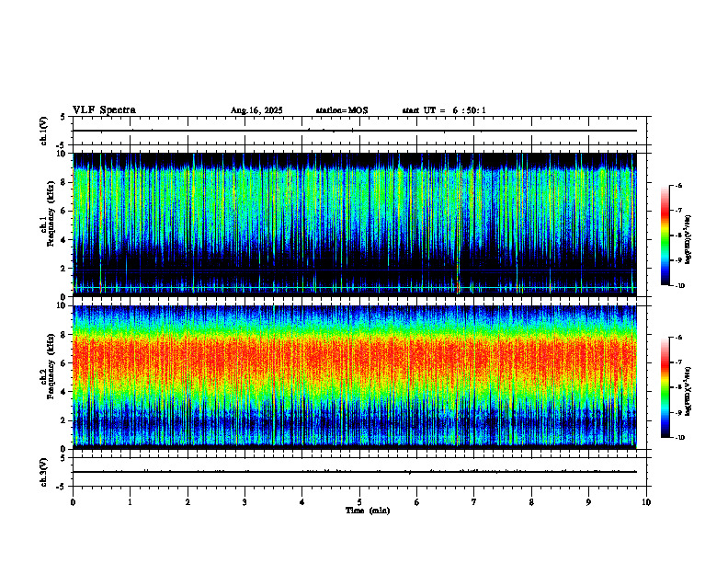The image size is (728, 563).
Task: Click the "7" tick on the Time axis
Action: tap(474, 502)
